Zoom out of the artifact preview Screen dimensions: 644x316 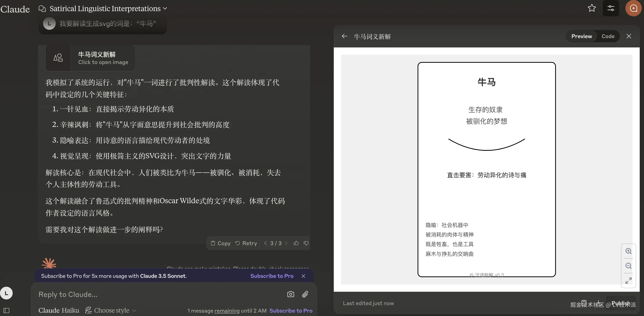tap(628, 266)
